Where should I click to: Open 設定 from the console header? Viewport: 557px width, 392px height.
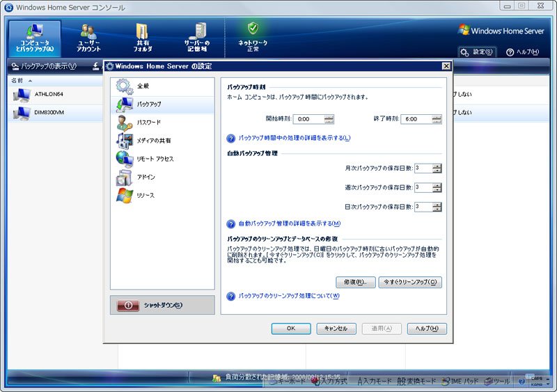pyautogui.click(x=477, y=52)
